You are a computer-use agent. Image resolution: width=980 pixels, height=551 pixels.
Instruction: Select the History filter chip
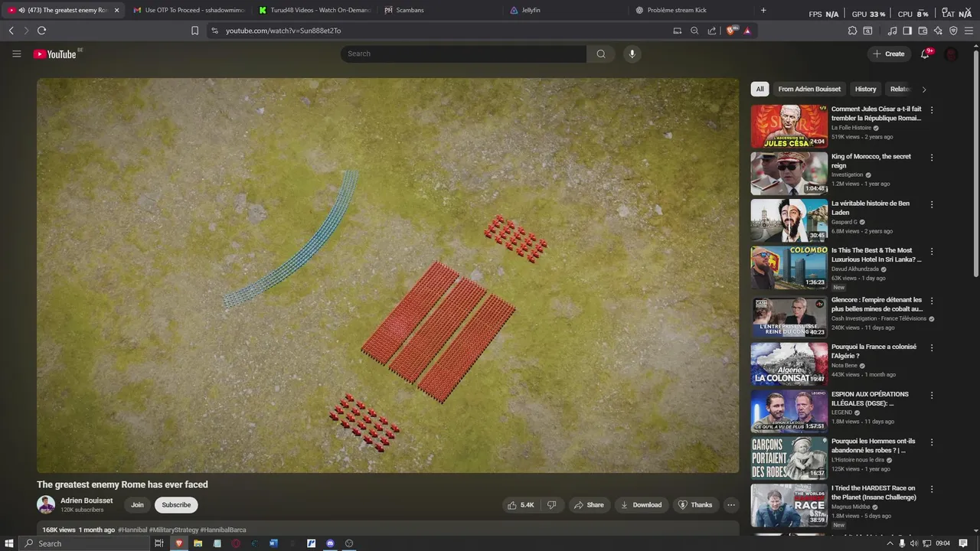(865, 89)
